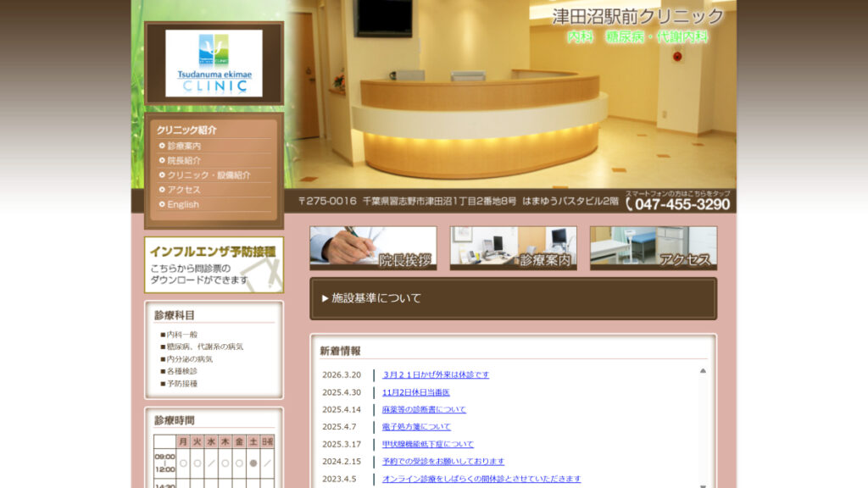Open the 甲状腺機能低下症について news link
Screen dimensions: 868x488
pyautogui.click(x=428, y=444)
